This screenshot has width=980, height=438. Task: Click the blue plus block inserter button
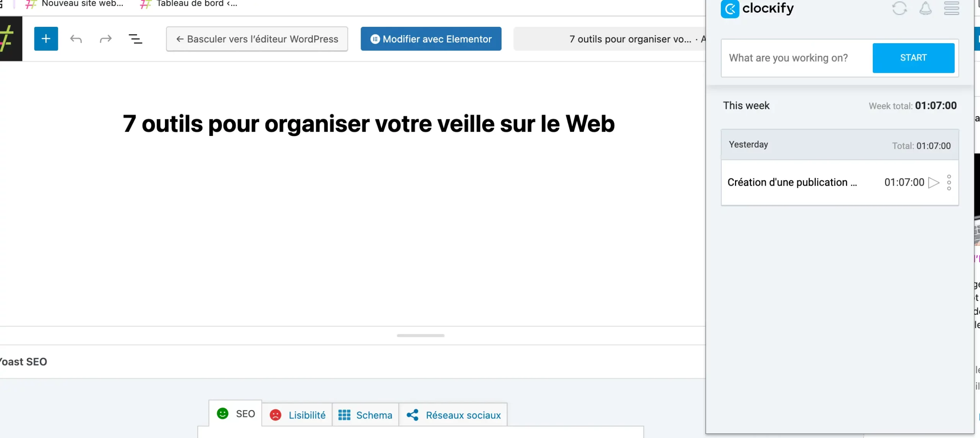(46, 39)
